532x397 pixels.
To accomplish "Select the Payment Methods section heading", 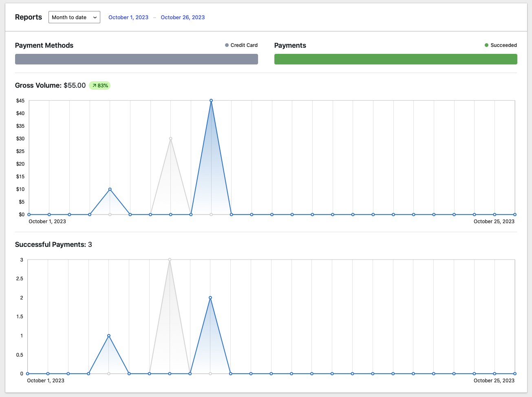I will click(44, 45).
